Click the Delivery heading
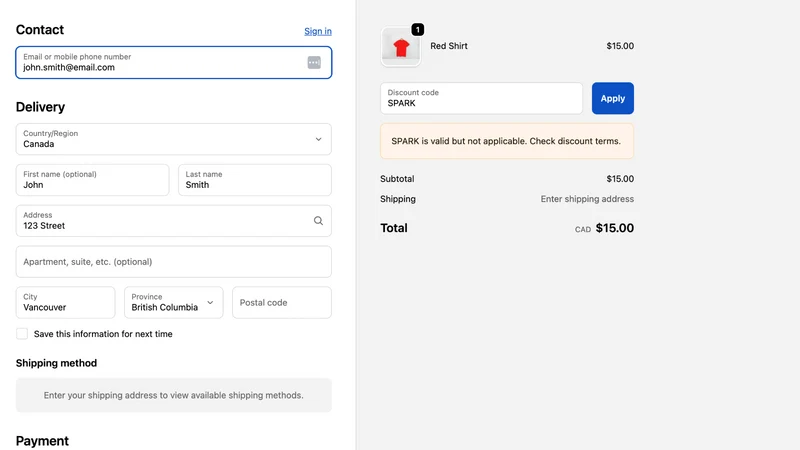 (40, 107)
